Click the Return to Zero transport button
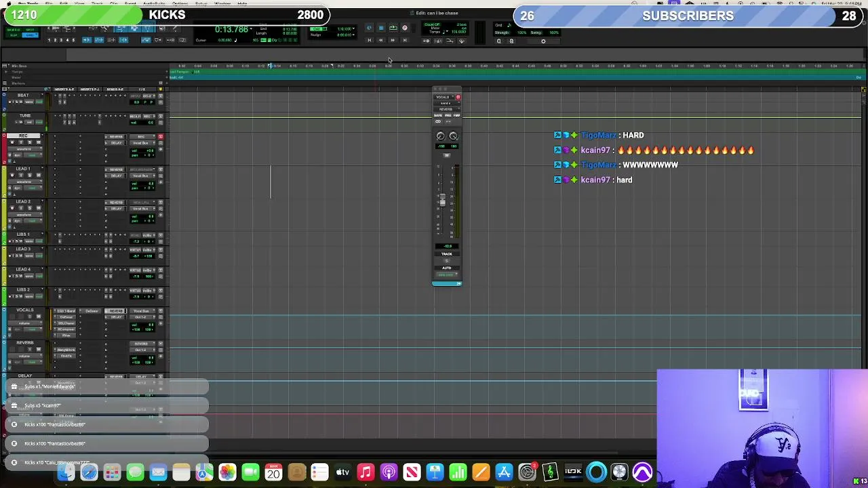The image size is (868, 488). pos(370,40)
